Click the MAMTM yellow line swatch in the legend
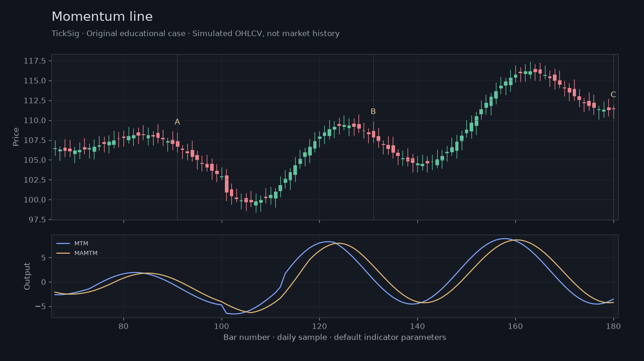644x361 pixels. pos(63,253)
